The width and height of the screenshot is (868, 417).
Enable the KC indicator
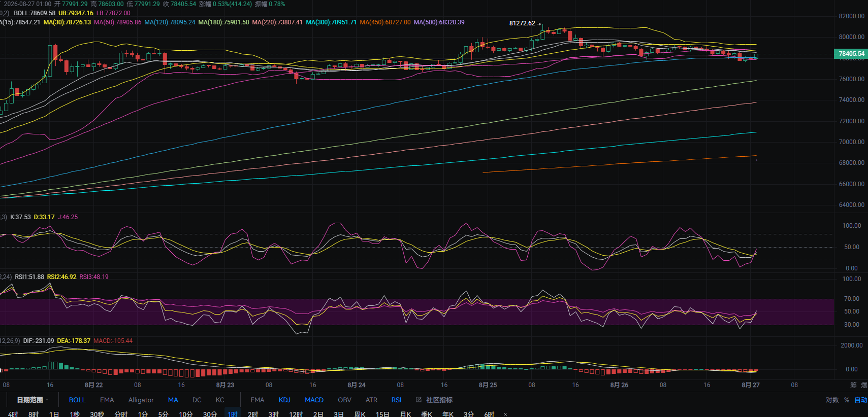coord(220,400)
